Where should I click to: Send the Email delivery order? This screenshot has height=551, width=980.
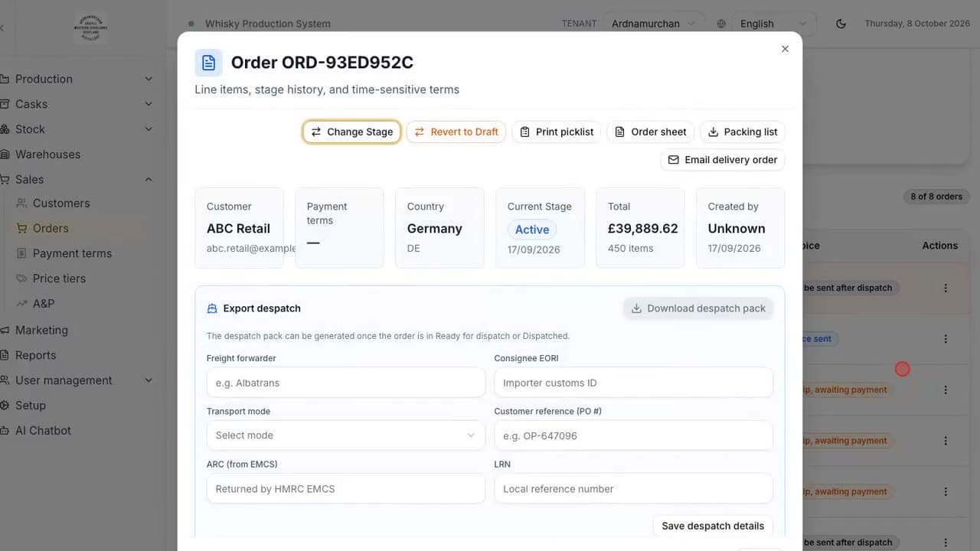pos(722,160)
